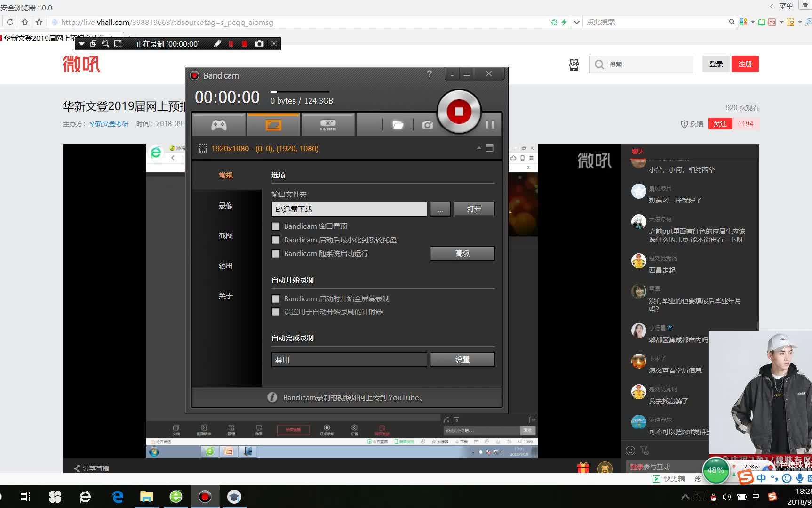Screen dimensions: 812x508
Task: Open Microsoft Edge from the taskbar
Action: point(118,496)
